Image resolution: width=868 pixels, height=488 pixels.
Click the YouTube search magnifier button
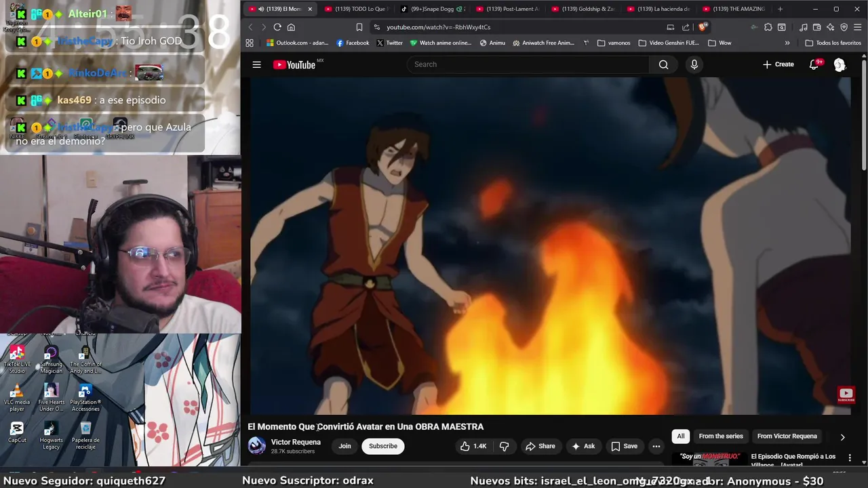tap(663, 64)
